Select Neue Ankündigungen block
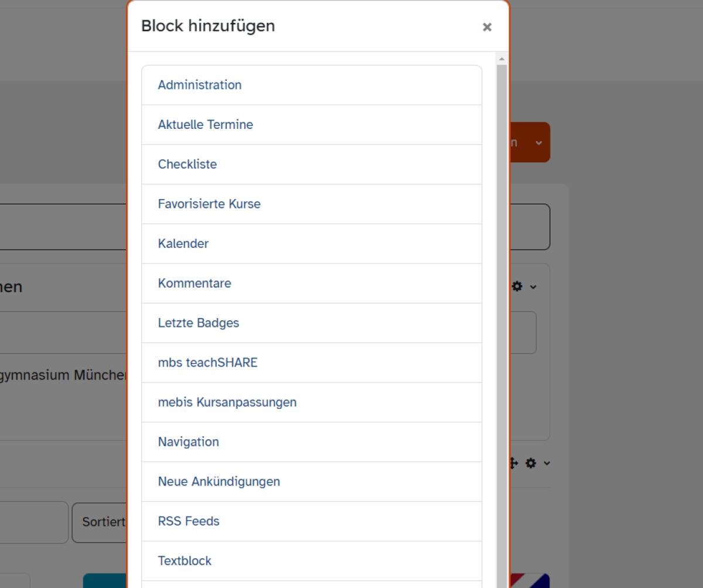The image size is (703, 588). (312, 481)
